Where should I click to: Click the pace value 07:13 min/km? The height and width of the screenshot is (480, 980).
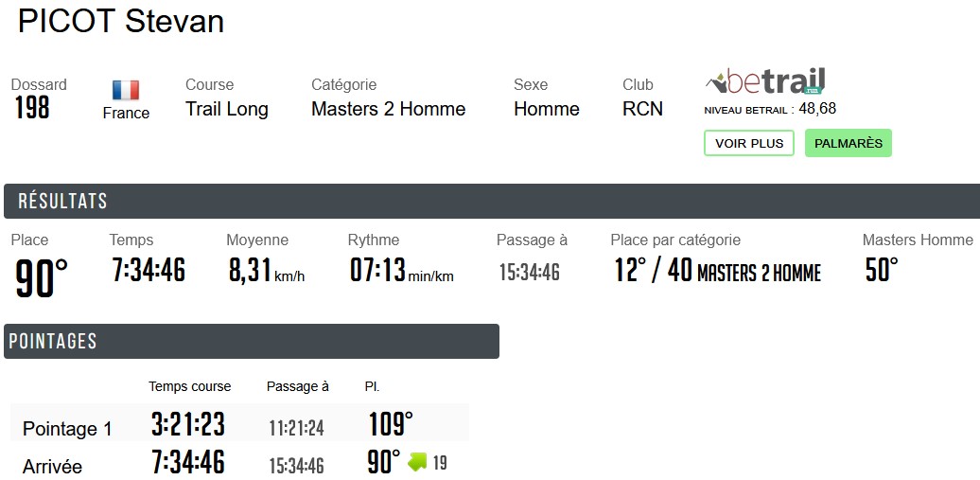click(400, 271)
